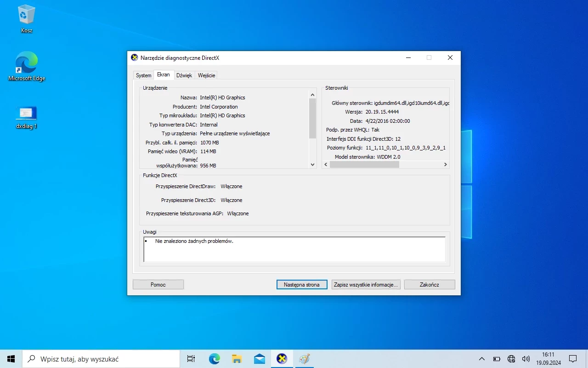This screenshot has width=588, height=368.
Task: Open the volume control in system tray
Action: [x=526, y=359]
